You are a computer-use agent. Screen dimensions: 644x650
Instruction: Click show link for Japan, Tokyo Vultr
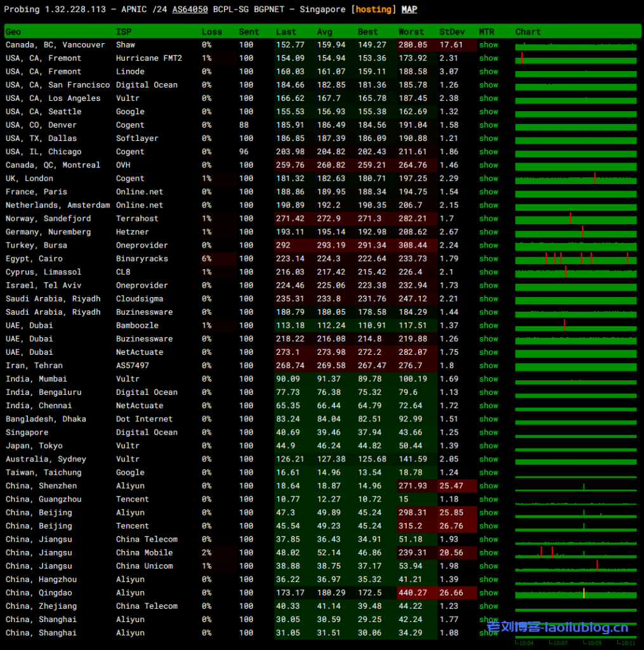(489, 446)
